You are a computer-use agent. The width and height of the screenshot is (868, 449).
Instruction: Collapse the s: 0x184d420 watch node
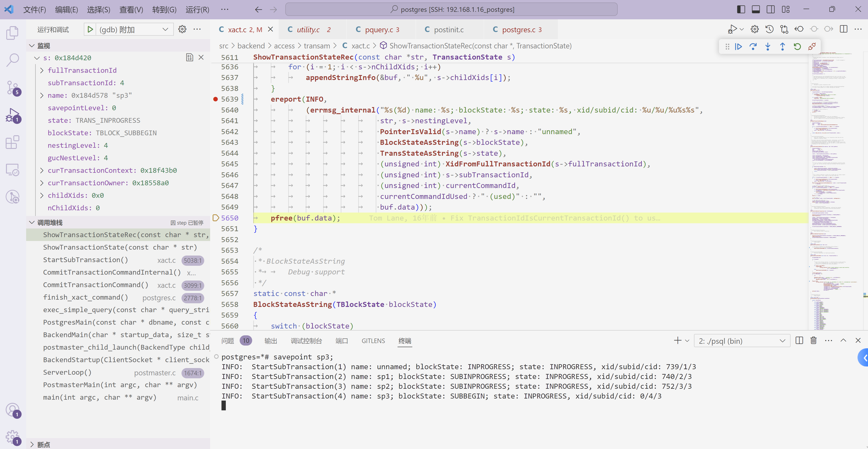tap(37, 58)
